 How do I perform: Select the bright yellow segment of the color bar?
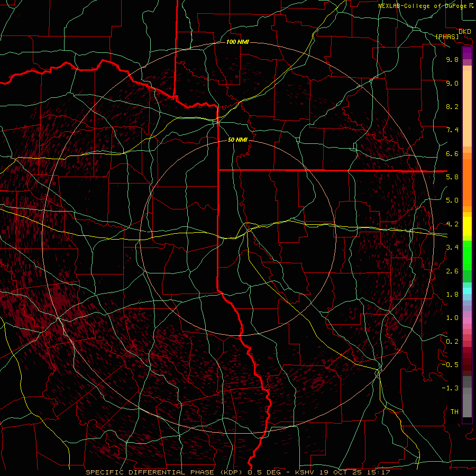coord(467,226)
